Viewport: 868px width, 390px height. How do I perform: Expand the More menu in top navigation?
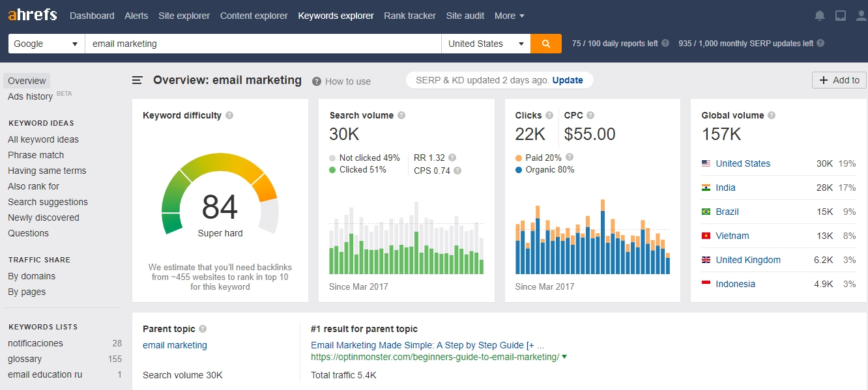pos(509,16)
